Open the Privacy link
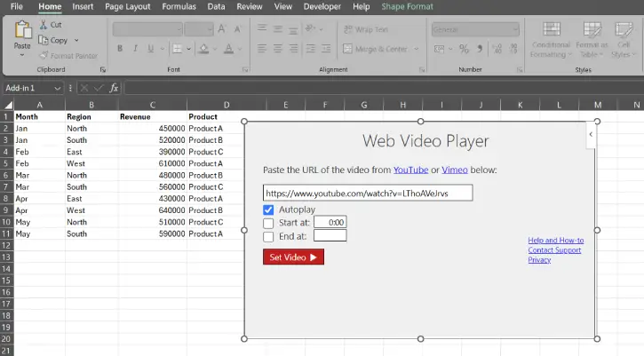 (x=539, y=260)
